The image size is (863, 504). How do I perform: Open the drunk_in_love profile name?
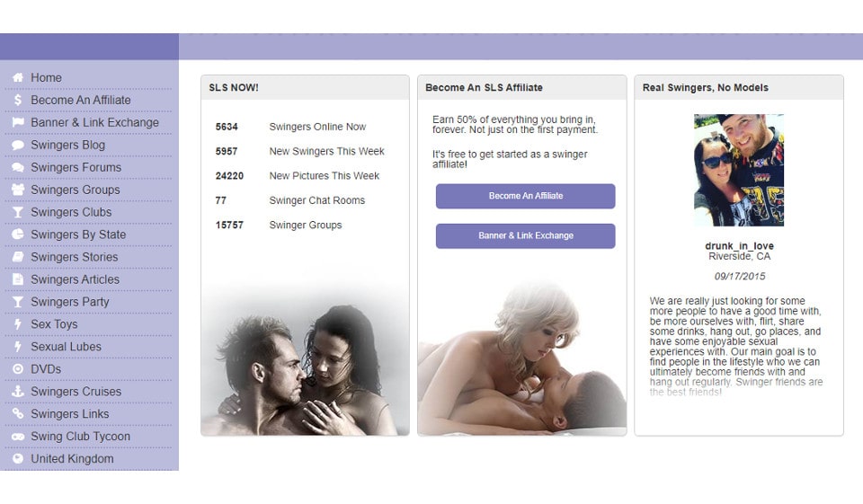point(739,246)
